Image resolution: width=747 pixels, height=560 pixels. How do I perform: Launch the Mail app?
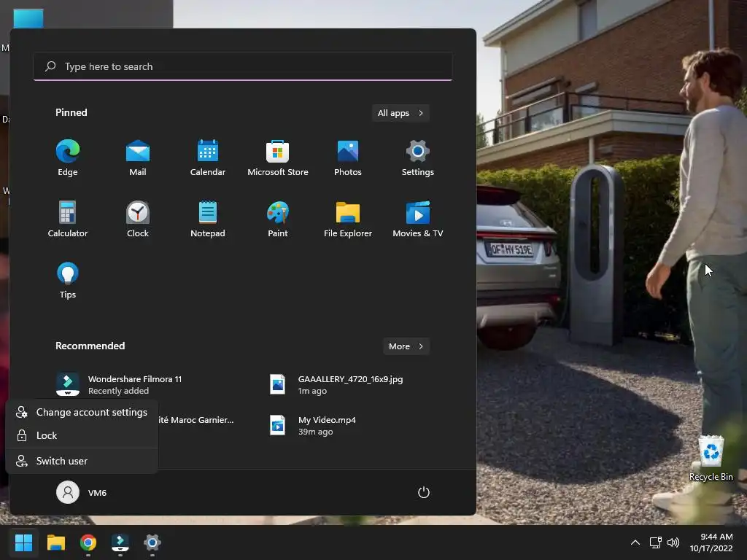click(138, 158)
